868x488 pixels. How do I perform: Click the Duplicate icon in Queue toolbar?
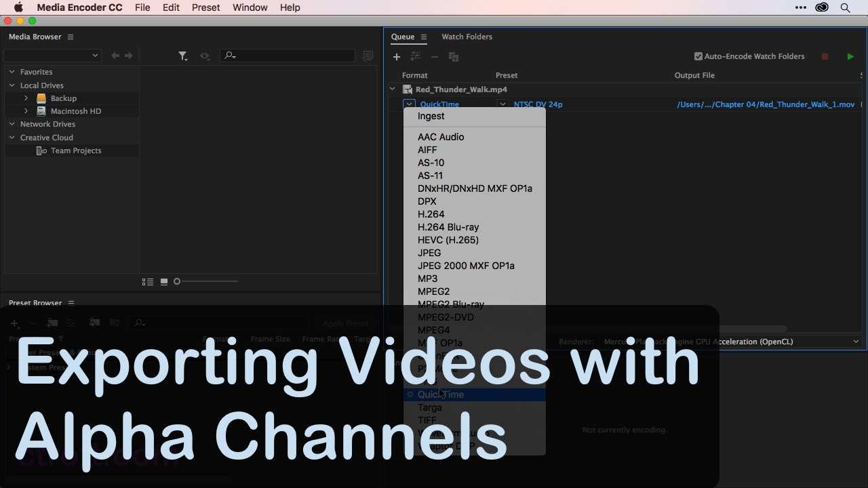454,57
